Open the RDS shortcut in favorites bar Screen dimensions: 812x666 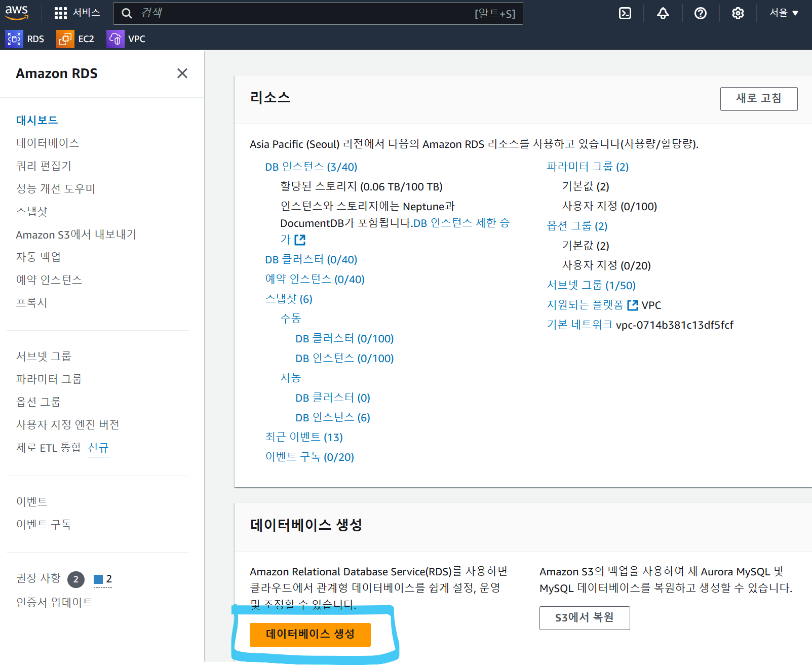25,39
